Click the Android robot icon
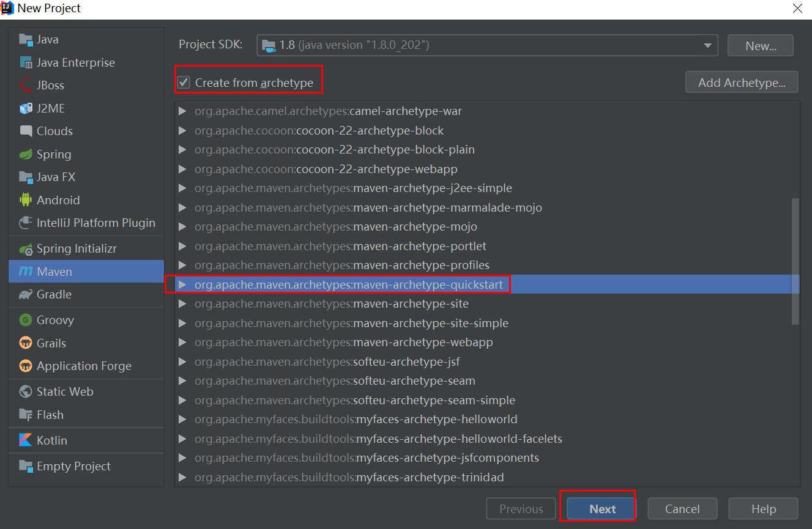The width and height of the screenshot is (812, 529). [26, 200]
